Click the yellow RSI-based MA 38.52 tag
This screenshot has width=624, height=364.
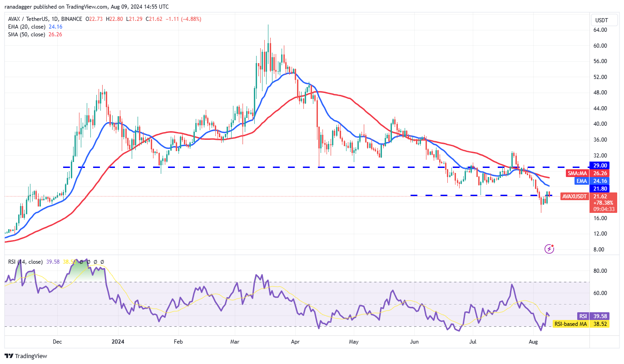581,324
